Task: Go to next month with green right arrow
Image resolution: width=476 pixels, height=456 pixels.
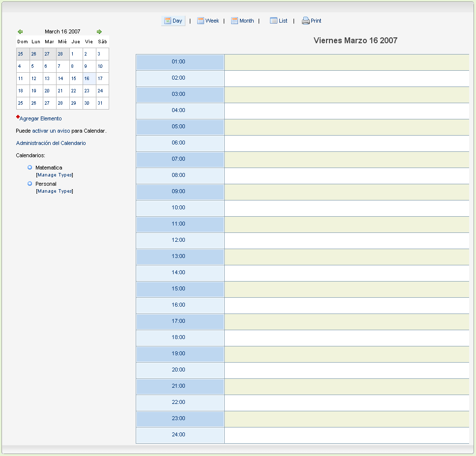Action: click(99, 31)
